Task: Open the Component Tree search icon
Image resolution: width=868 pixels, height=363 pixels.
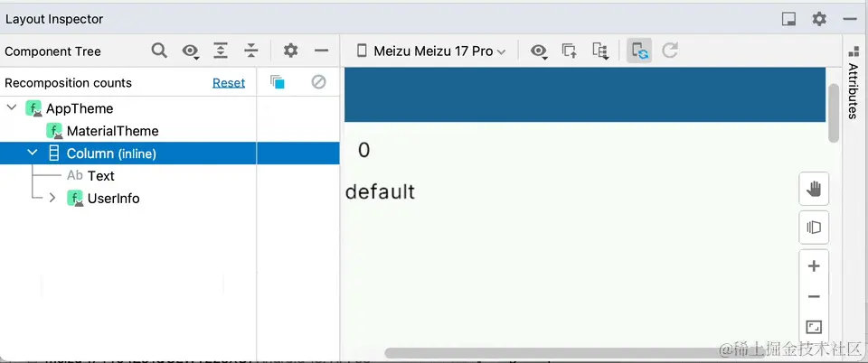Action: (x=159, y=51)
